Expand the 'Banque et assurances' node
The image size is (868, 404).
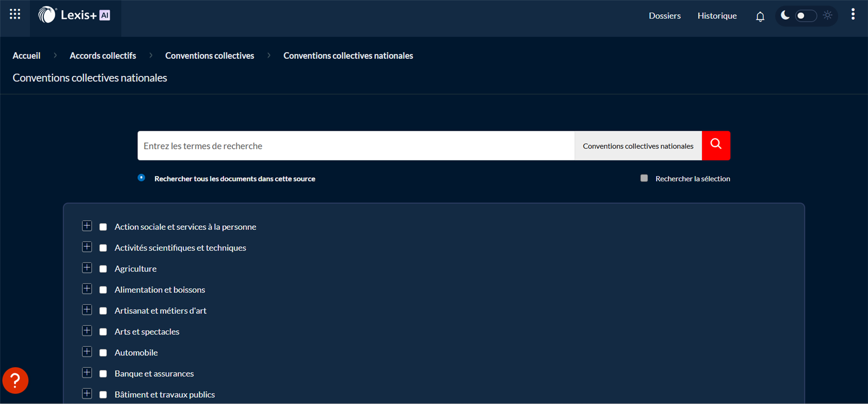pos(87,373)
